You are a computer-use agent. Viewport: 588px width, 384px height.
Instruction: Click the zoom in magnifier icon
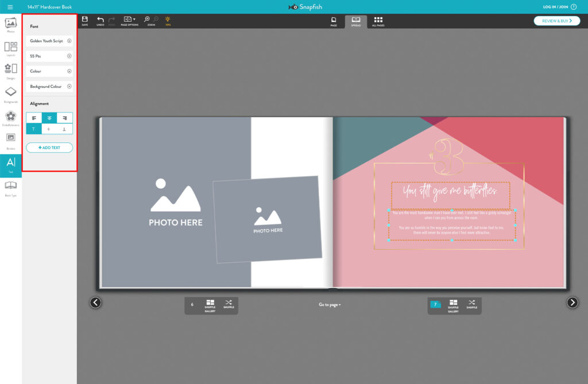[147, 20]
